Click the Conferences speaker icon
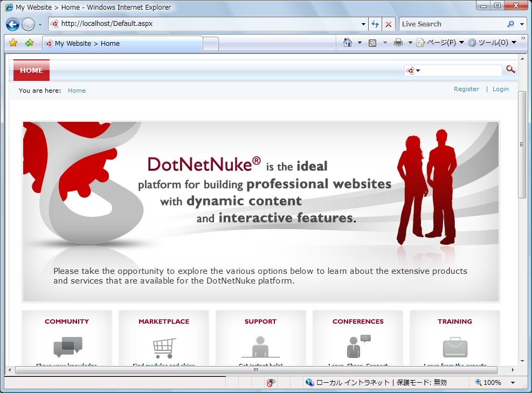Screen dimensions: 532x393 358,346
